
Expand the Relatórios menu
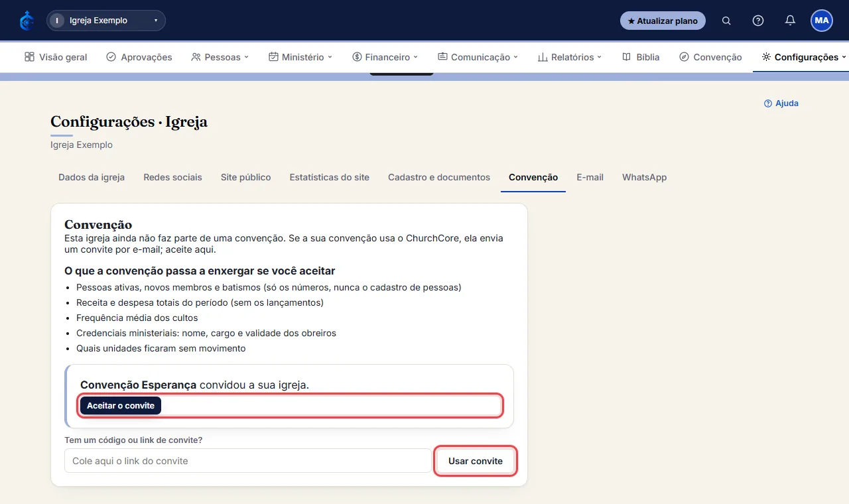570,57
